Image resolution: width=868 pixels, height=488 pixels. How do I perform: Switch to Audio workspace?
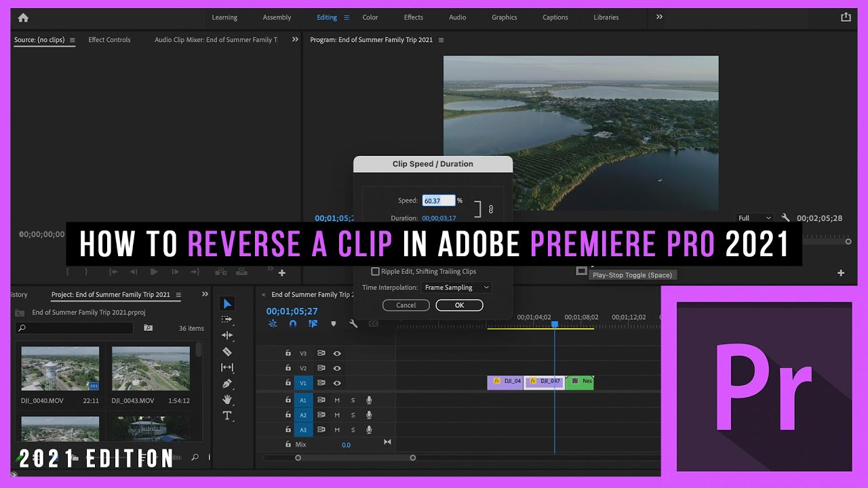[458, 18]
